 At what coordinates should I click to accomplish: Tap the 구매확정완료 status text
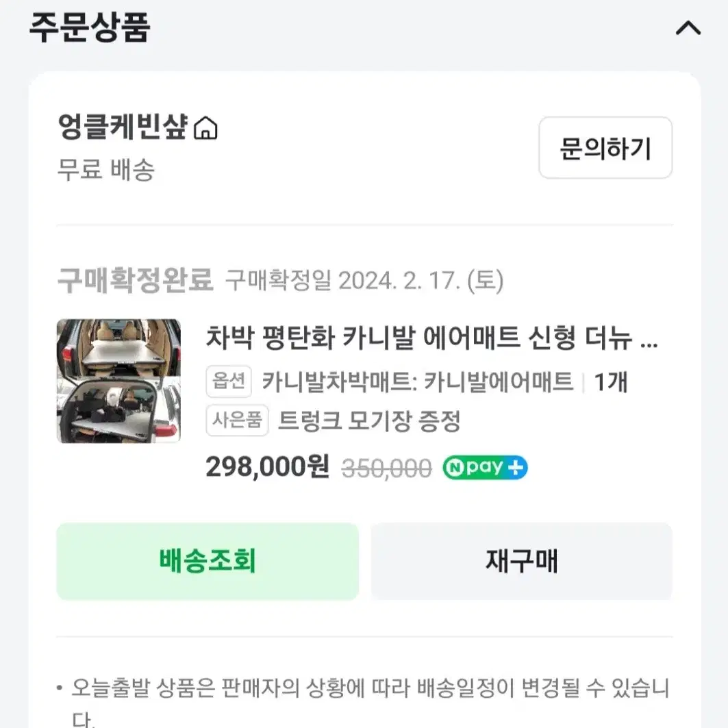135,280
